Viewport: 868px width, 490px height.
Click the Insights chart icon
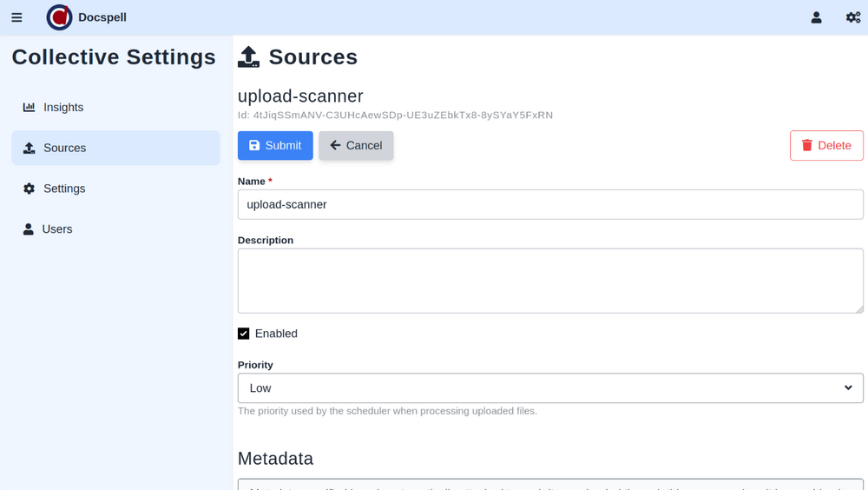tap(30, 108)
